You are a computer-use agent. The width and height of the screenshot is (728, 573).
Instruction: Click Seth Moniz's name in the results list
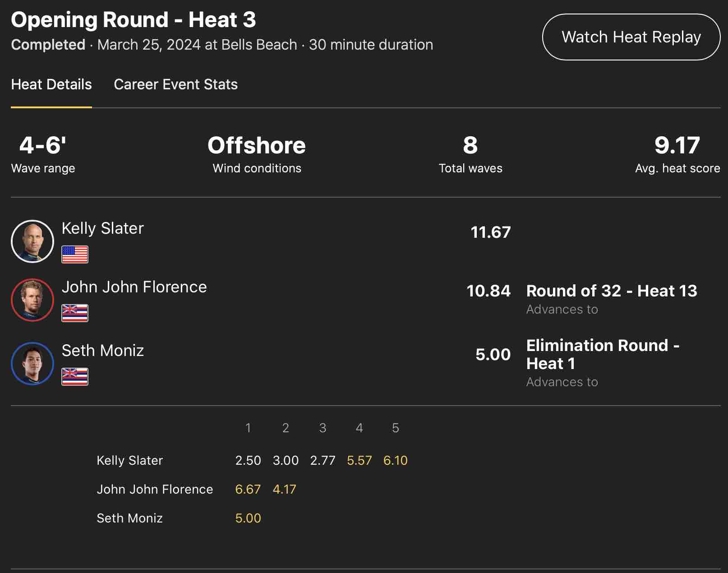[103, 351]
